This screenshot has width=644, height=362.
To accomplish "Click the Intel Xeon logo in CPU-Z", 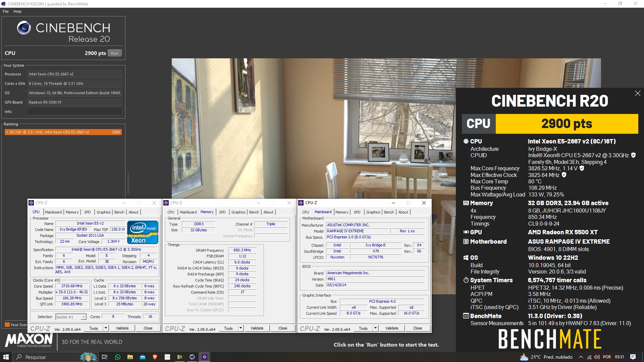I will pos(143,232).
